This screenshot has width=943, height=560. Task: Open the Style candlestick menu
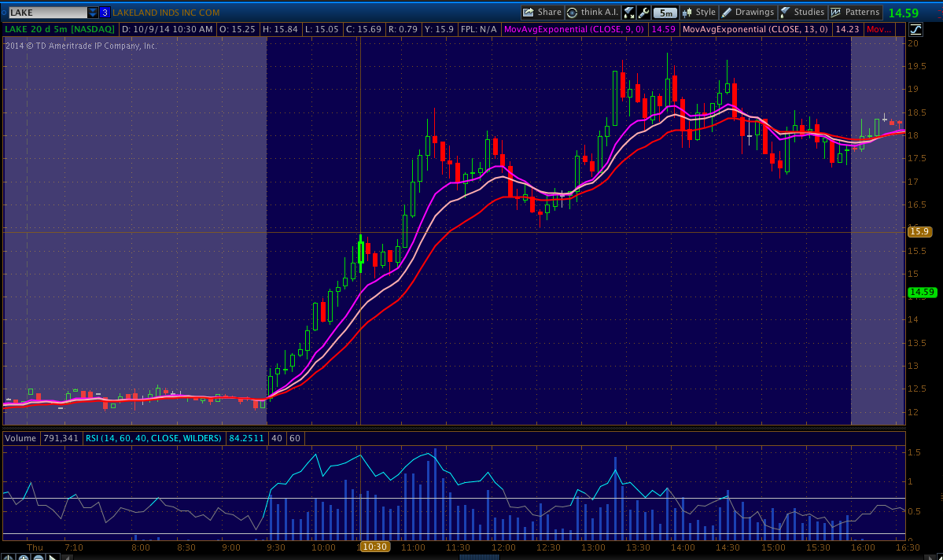(698, 13)
